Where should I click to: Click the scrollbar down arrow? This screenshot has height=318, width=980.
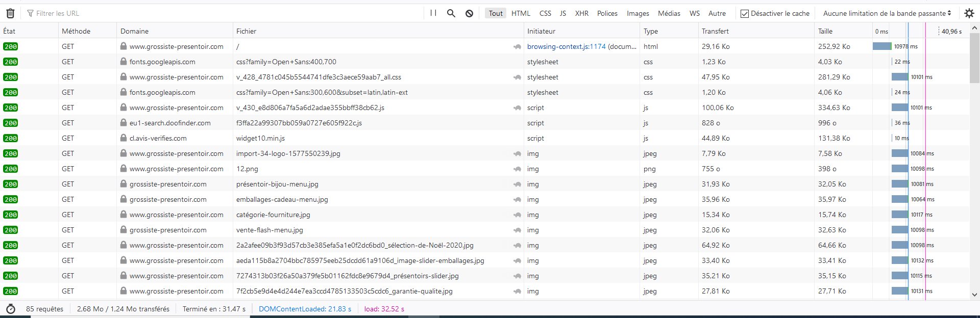point(974,295)
